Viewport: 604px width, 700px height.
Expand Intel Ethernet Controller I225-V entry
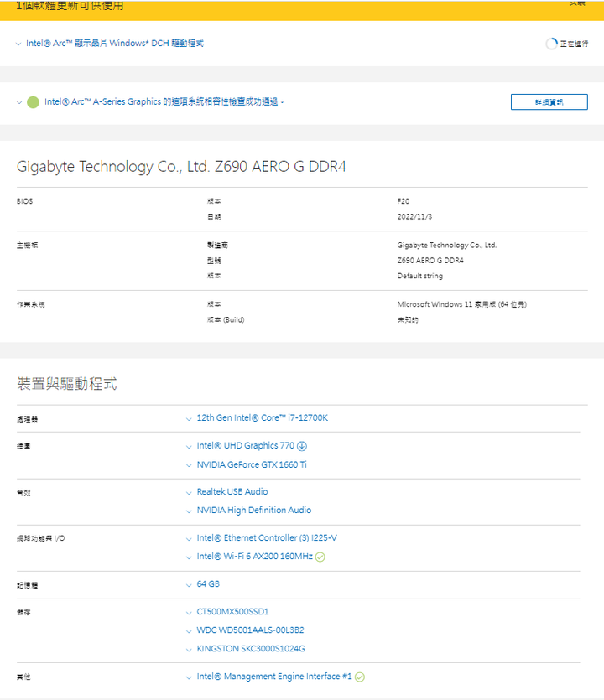[x=189, y=539]
